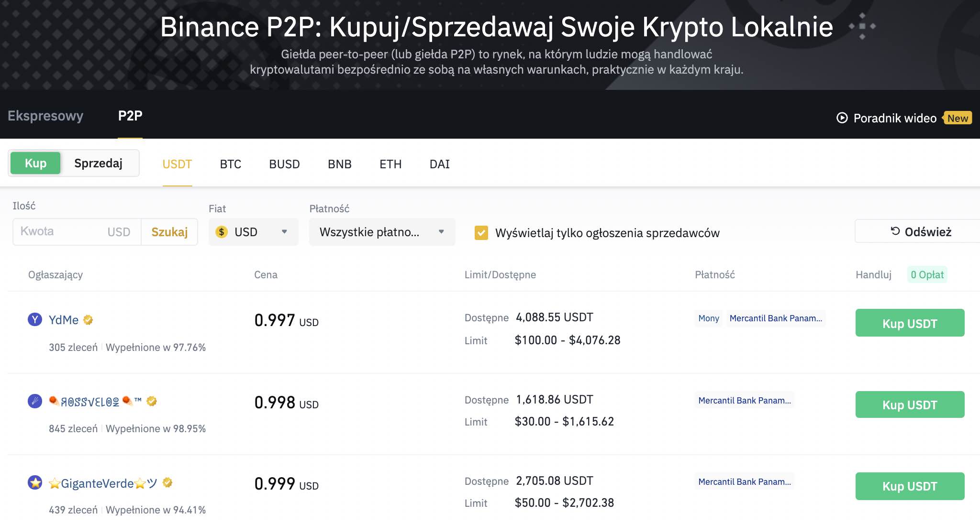Click the 1,618.86 USDT available amount
The width and height of the screenshot is (980, 524).
tap(555, 399)
